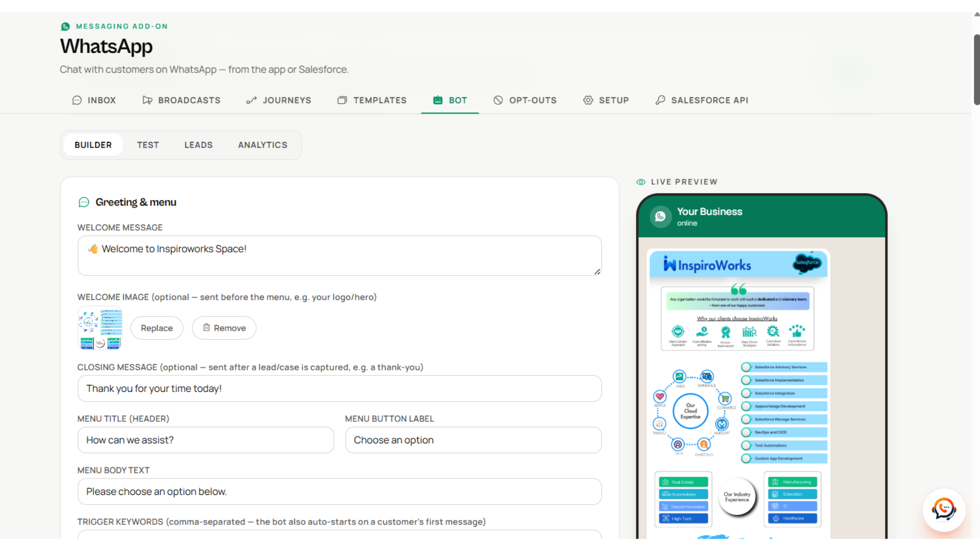
Task: Click the 'LIVE PREVIEW' label
Action: [x=684, y=182]
